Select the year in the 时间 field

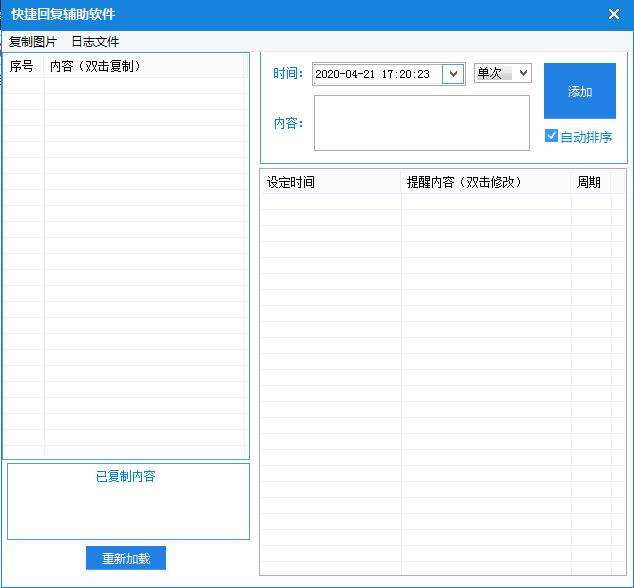coord(330,74)
